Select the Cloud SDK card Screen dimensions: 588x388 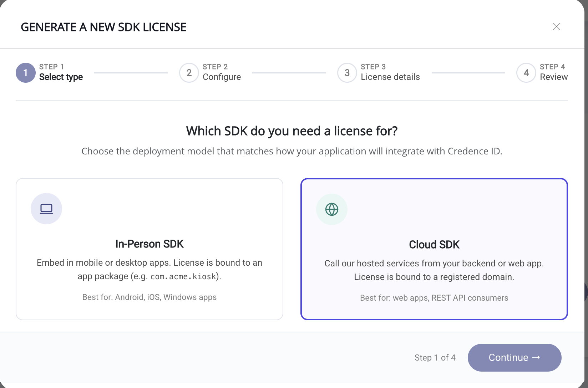[x=434, y=249]
